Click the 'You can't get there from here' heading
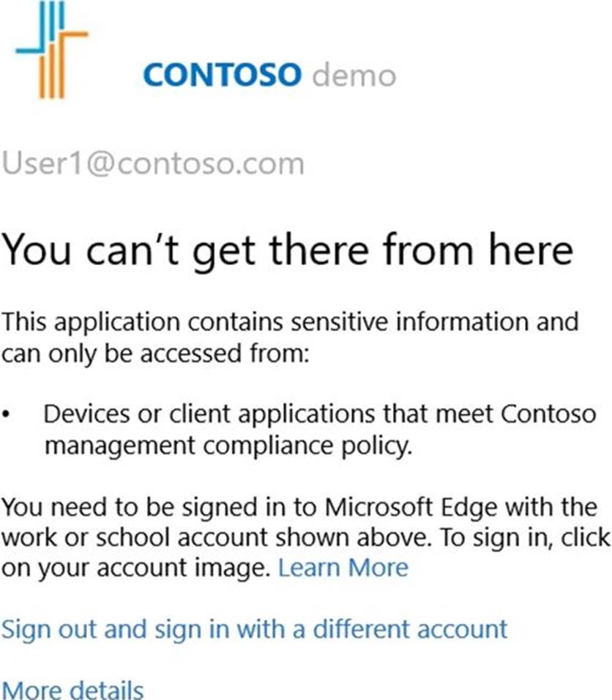Viewport: 612px width, 700px height. pyautogui.click(x=287, y=251)
